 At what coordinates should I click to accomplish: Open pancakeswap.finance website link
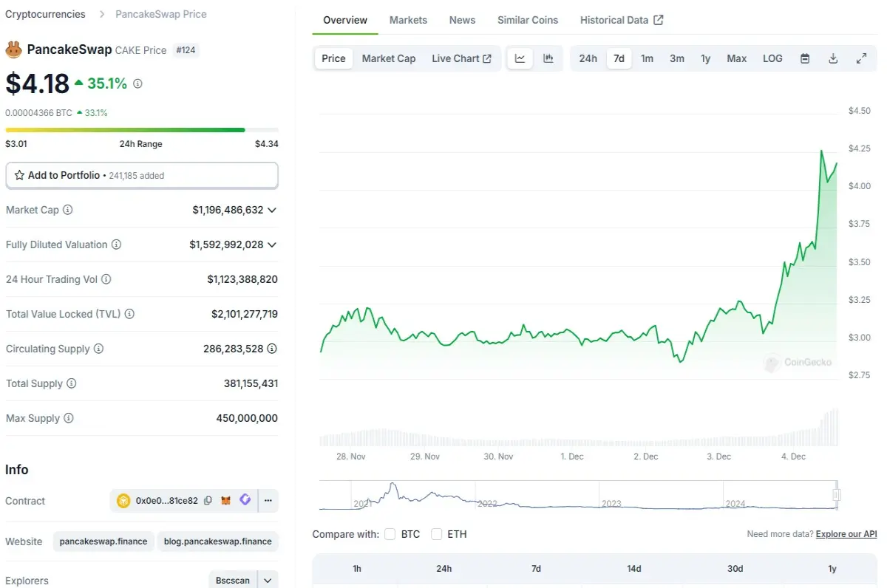click(103, 541)
